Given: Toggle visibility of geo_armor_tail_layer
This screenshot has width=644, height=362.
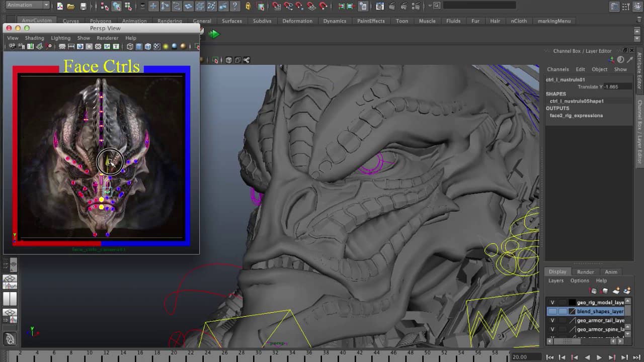Looking at the screenshot, I should pos(552,320).
